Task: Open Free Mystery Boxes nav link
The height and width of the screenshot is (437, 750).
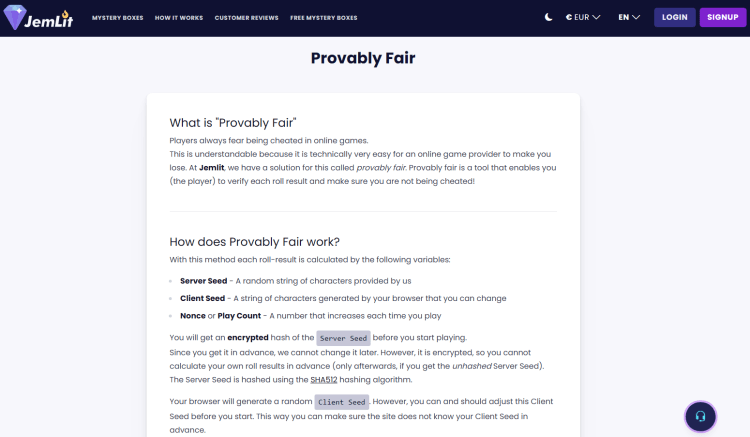Action: 322,18
